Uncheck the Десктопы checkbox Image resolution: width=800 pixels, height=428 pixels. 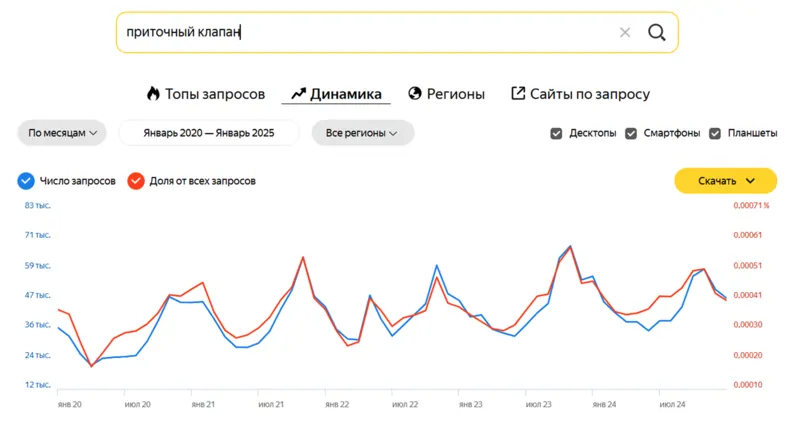556,133
